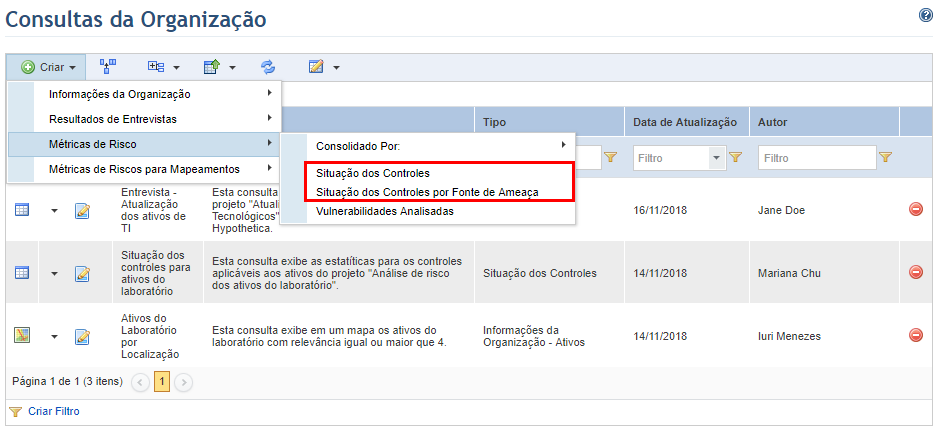The height and width of the screenshot is (429, 935).
Task: Open dropdown arrow beside the export icon
Action: pos(233,68)
